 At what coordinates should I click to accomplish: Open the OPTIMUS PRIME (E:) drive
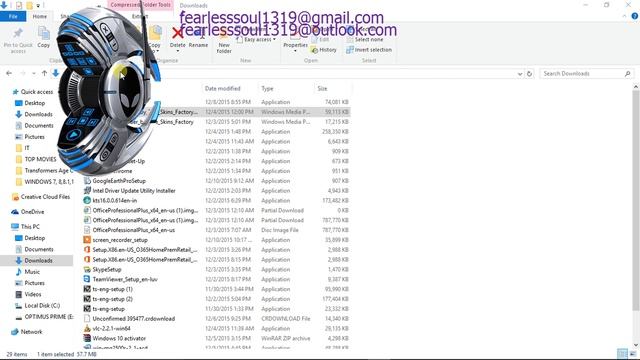pos(44,317)
